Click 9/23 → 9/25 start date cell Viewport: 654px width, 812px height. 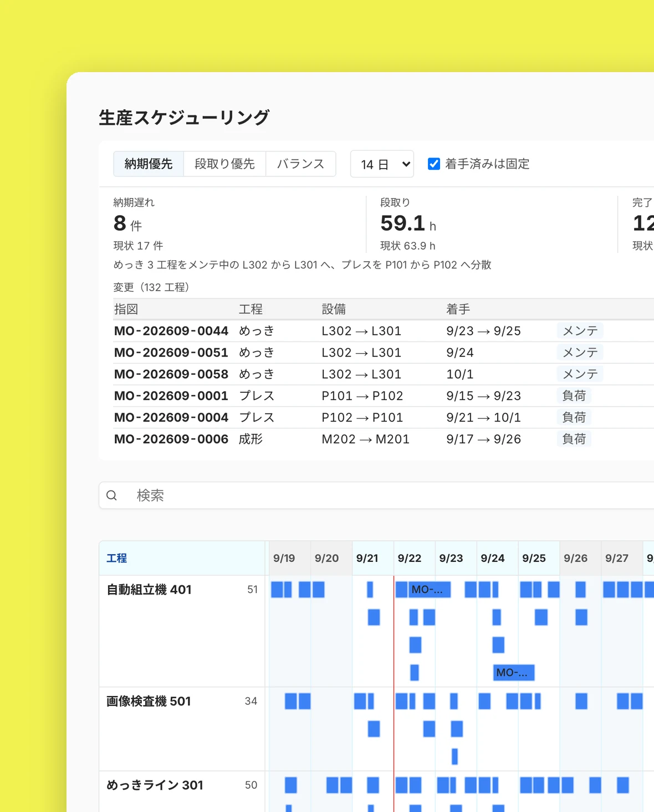pyautogui.click(x=484, y=331)
